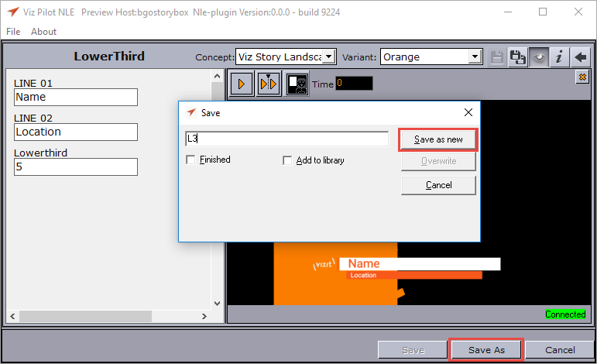
Task: Click the continue animation step button
Action: (x=269, y=84)
